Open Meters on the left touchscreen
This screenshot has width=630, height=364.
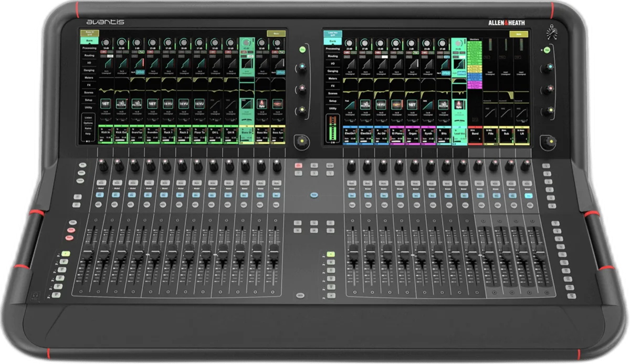[89, 78]
